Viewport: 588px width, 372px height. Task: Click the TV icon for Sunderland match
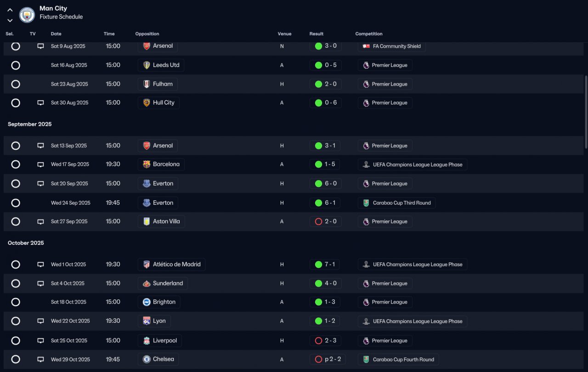coord(40,283)
